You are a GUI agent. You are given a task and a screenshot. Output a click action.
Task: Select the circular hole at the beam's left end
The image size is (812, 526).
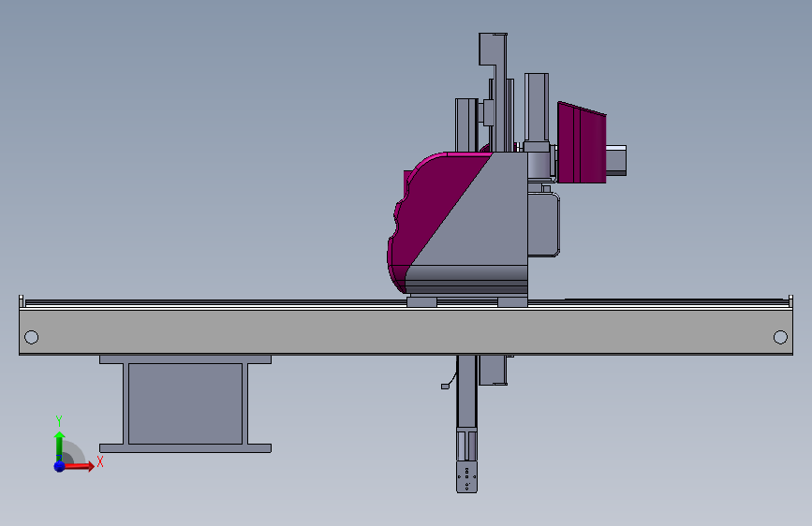click(31, 338)
